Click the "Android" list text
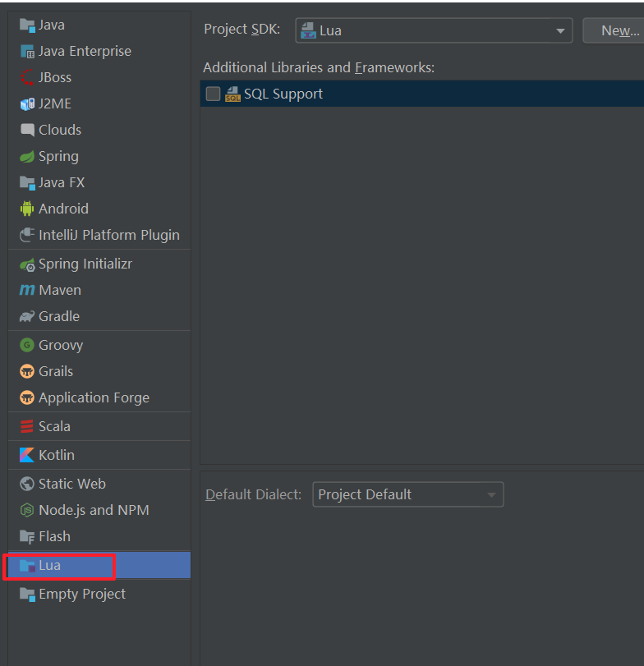Image resolution: width=644 pixels, height=666 pixels. (64, 209)
